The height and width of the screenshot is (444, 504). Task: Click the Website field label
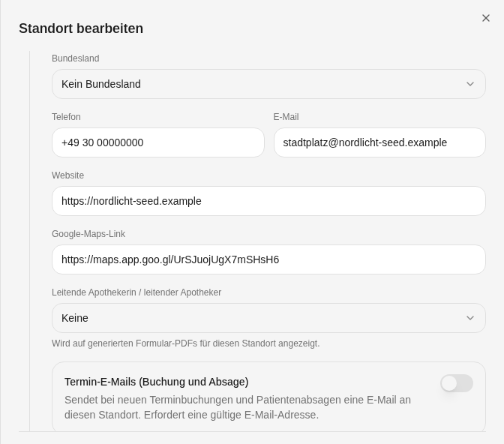pos(67,175)
